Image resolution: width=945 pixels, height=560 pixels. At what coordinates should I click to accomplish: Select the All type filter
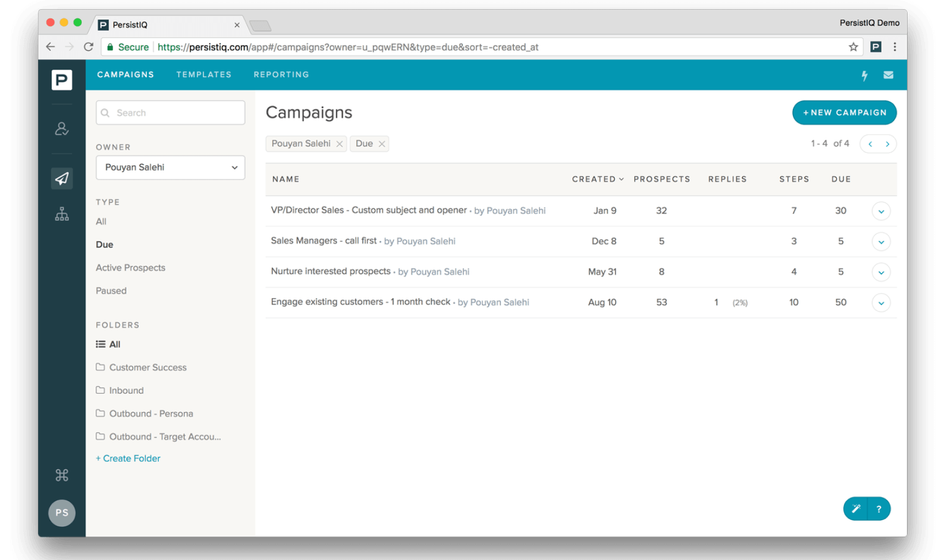(x=101, y=221)
